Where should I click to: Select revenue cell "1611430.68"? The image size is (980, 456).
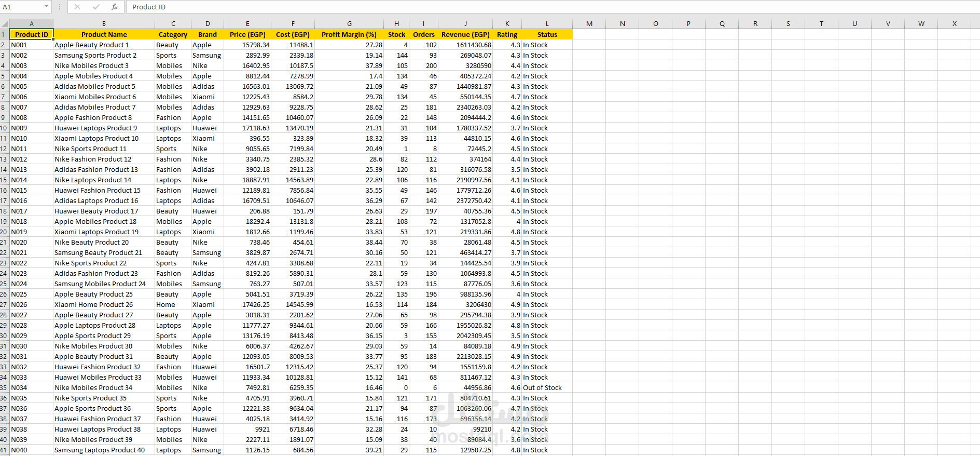pos(465,45)
